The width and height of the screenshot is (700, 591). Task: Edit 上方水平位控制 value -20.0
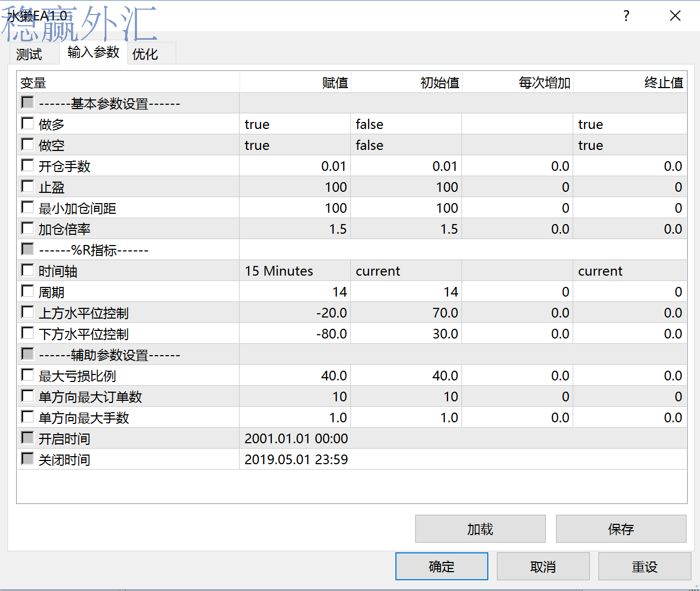click(x=295, y=313)
